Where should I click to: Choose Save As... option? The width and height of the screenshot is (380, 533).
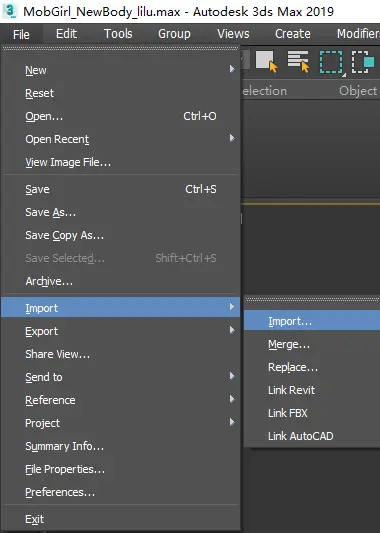(121, 212)
